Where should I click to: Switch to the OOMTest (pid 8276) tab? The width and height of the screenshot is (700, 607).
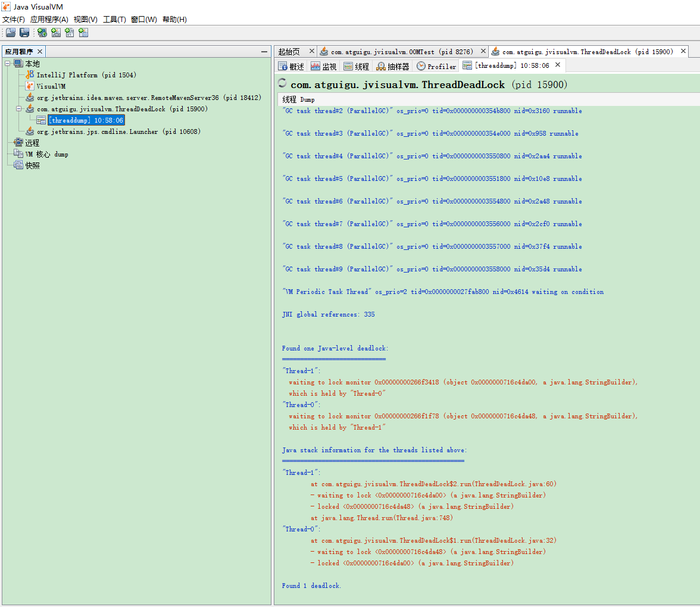click(x=402, y=52)
